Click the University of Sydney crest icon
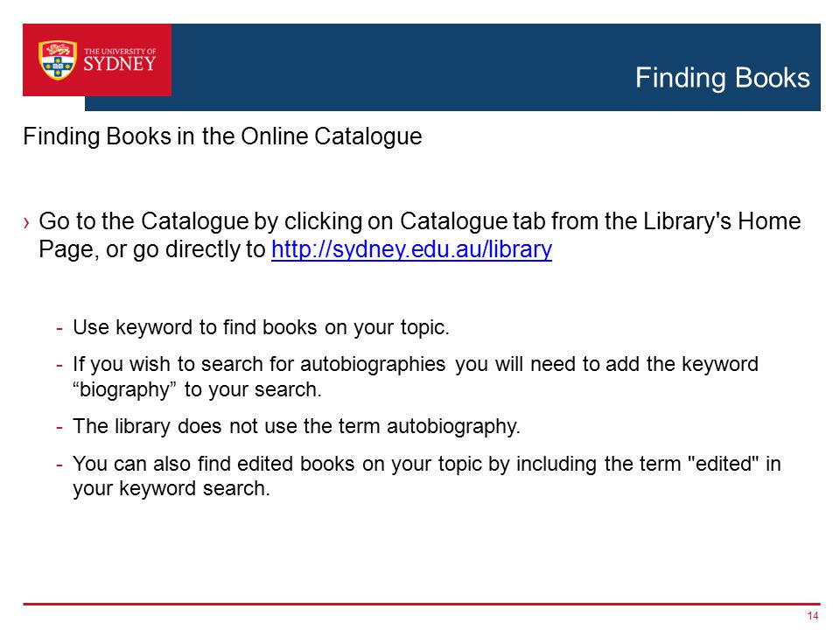This screenshot has height=630, width=840. [58, 60]
